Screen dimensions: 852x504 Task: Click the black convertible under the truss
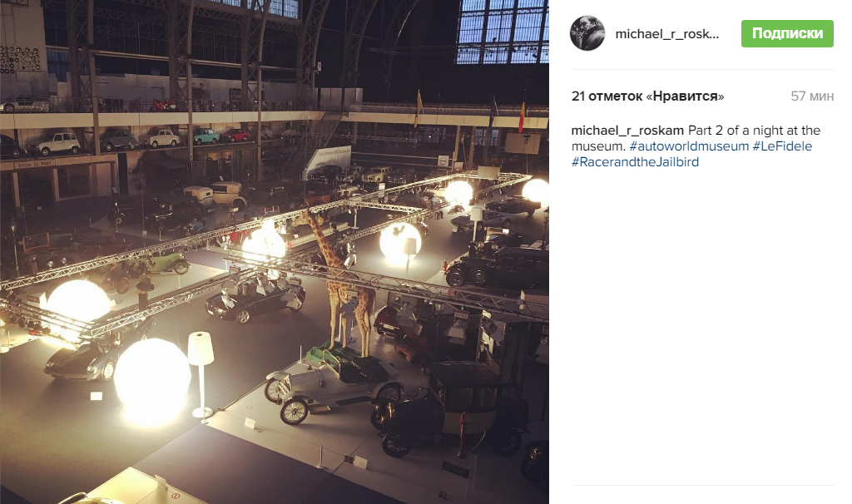pos(255,299)
